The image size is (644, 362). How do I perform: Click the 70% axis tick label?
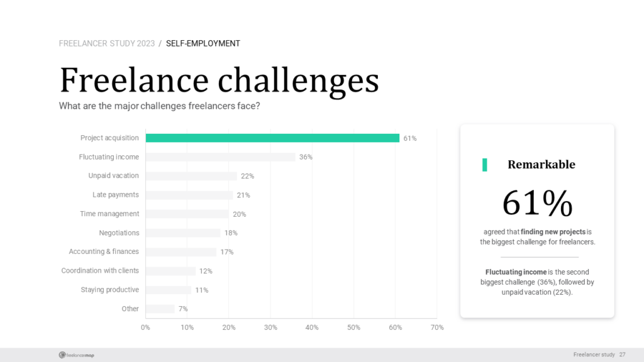tap(437, 327)
